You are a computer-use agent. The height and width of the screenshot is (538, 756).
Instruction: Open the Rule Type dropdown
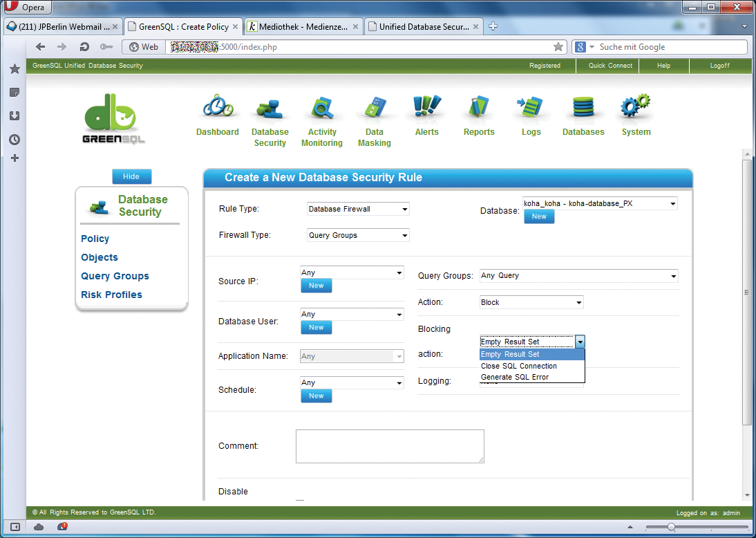pyautogui.click(x=357, y=208)
